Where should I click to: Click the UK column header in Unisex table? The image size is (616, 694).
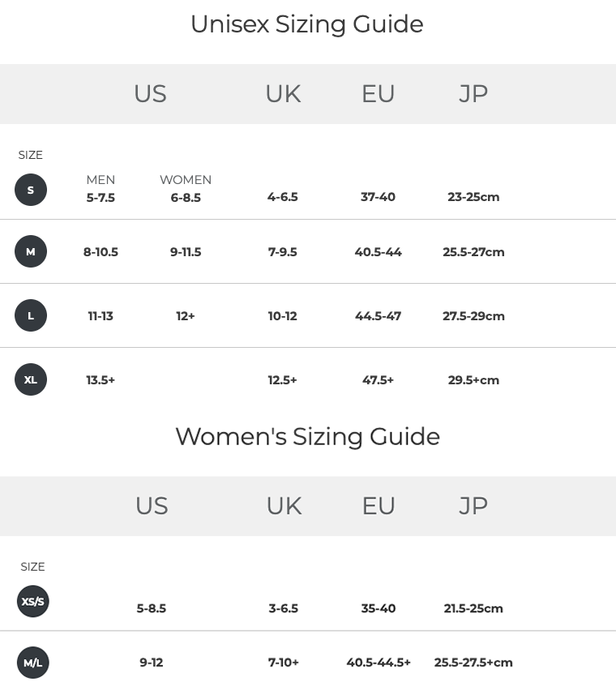[x=283, y=94]
